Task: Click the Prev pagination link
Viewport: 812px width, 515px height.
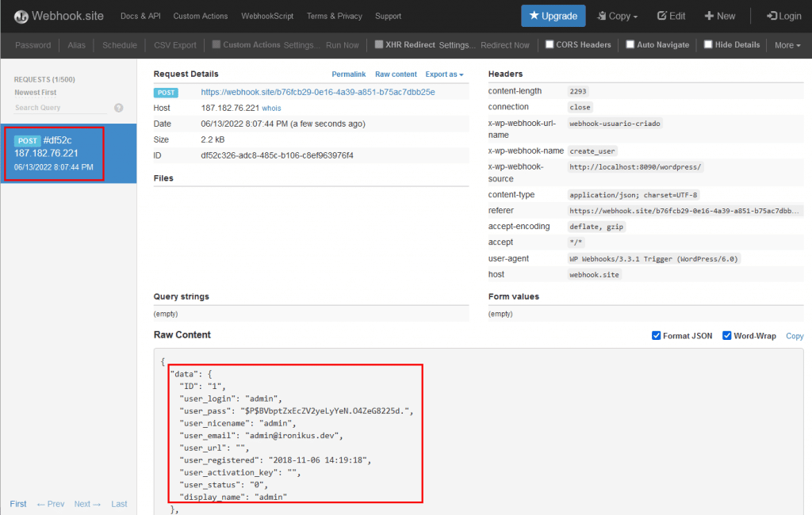Action: click(x=51, y=504)
